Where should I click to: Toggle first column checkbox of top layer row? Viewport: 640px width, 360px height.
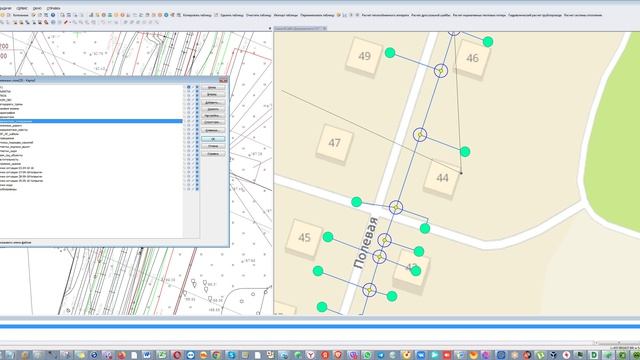[x=184, y=87]
